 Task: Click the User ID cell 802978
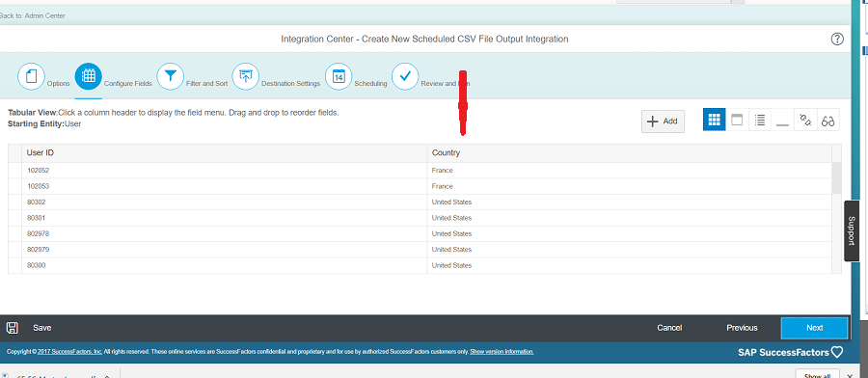click(x=224, y=233)
